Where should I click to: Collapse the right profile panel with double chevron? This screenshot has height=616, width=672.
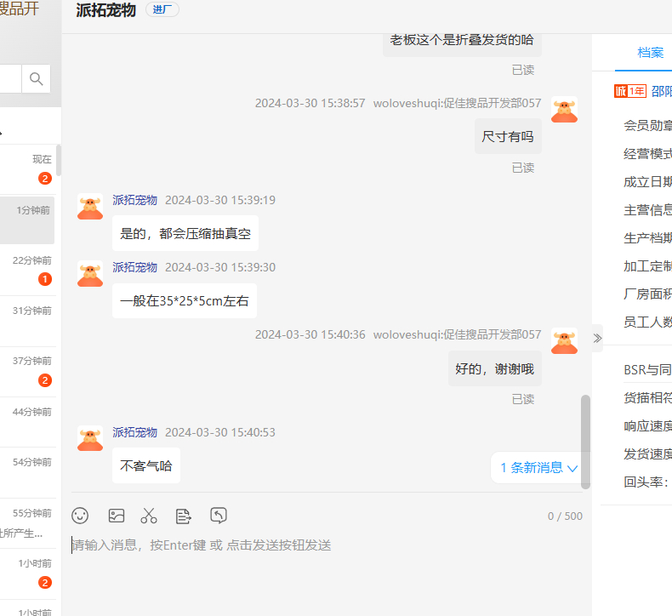[x=597, y=338]
